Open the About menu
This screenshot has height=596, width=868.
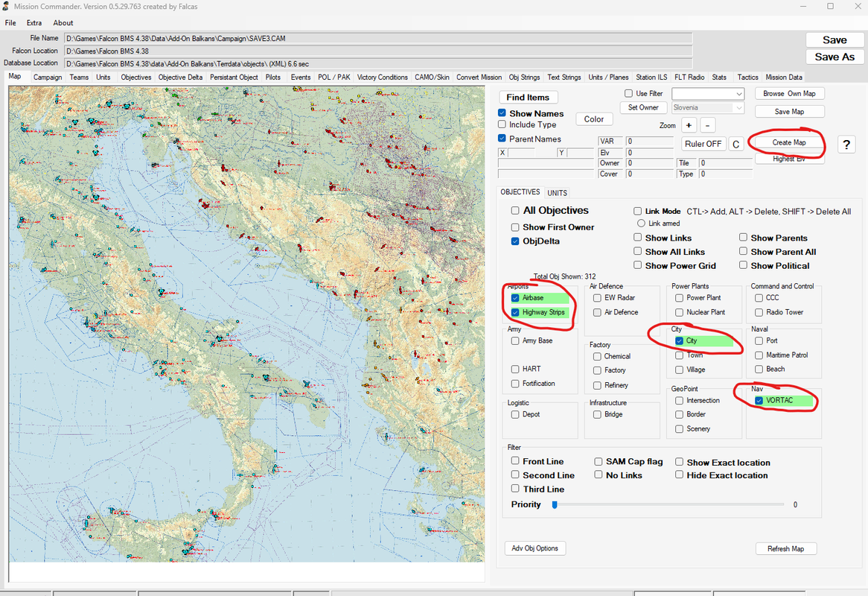click(63, 22)
